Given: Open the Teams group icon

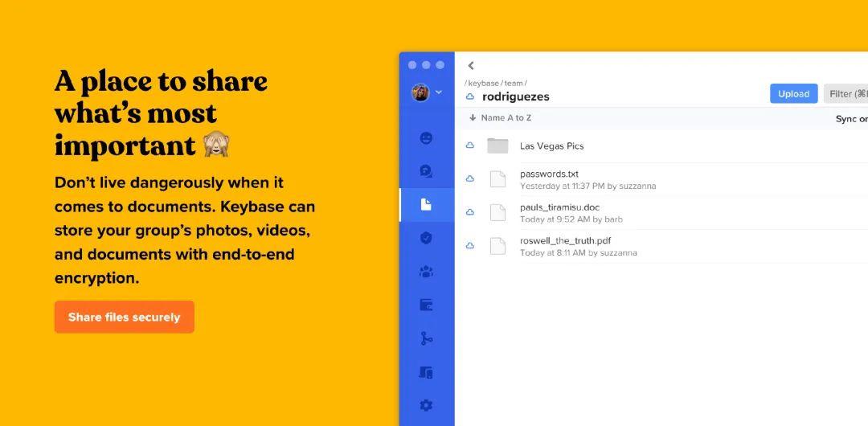Looking at the screenshot, I should [x=426, y=272].
